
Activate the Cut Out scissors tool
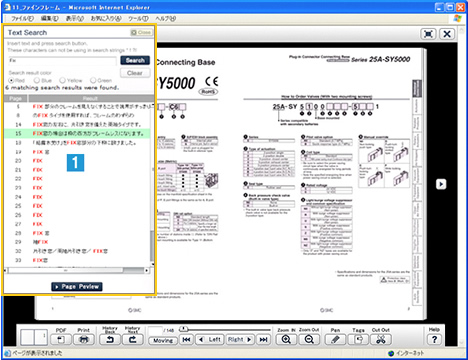[381, 340]
